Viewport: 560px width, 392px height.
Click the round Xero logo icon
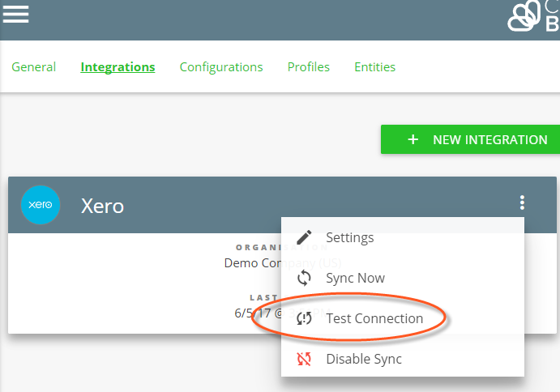[41, 205]
